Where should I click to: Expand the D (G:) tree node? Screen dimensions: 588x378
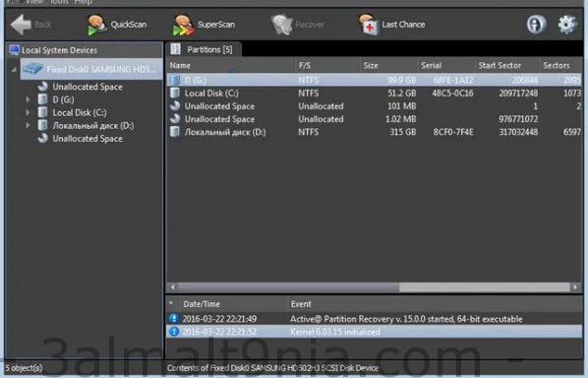(x=28, y=99)
